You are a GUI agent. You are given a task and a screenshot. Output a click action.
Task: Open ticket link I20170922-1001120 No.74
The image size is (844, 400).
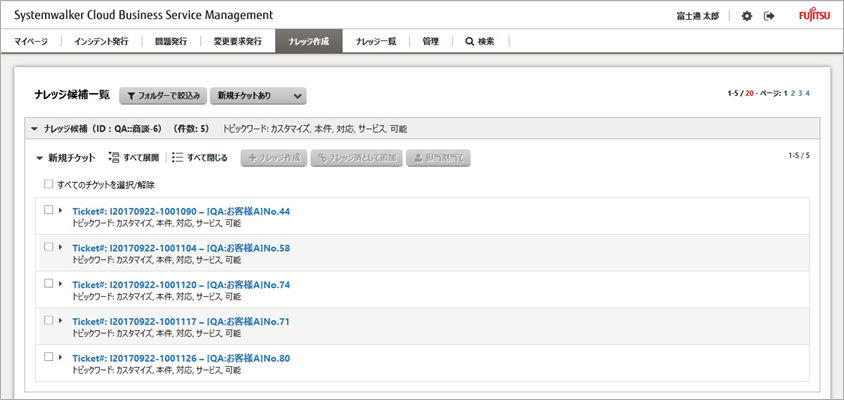pos(181,285)
